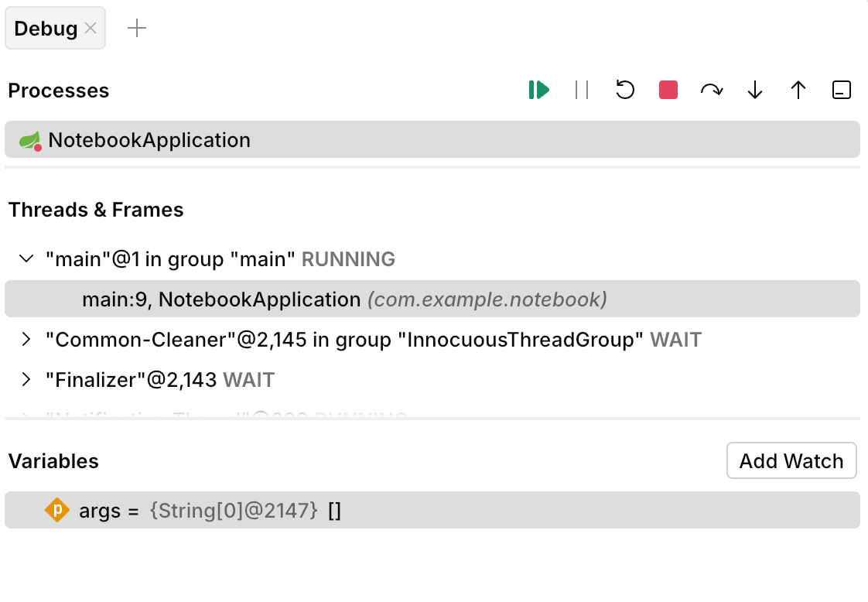Stop the NotebookApplication process
This screenshot has width=868, height=602.
point(667,90)
